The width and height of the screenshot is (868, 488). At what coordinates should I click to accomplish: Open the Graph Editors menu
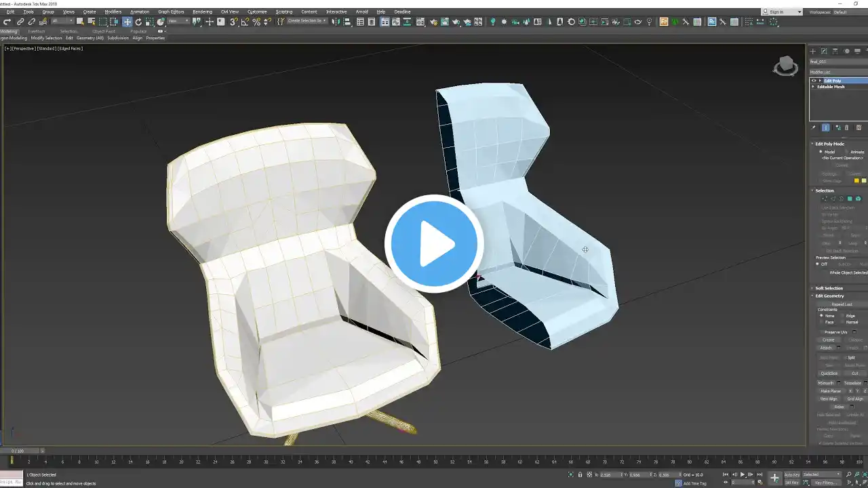(x=171, y=12)
